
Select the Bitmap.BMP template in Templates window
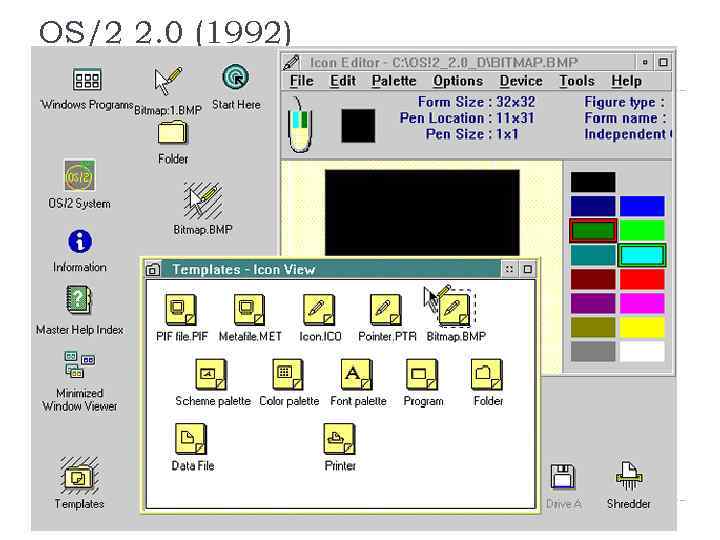tap(455, 309)
